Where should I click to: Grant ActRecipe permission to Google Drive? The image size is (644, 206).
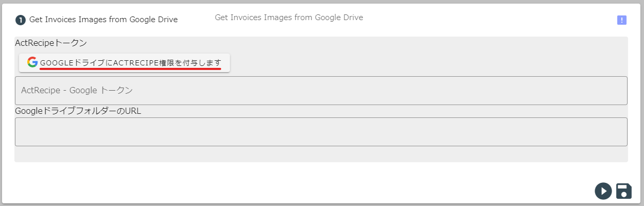[x=124, y=63]
